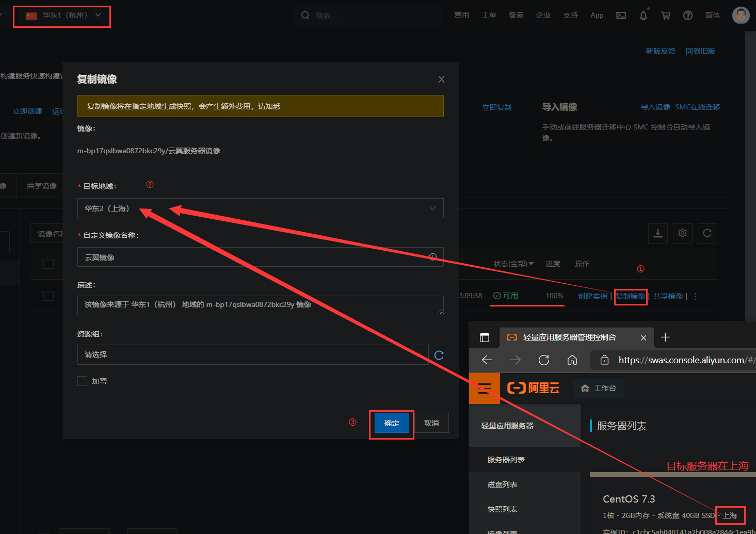Enable the 加密 encryption checkbox
Image resolution: width=756 pixels, height=534 pixels.
coord(83,381)
